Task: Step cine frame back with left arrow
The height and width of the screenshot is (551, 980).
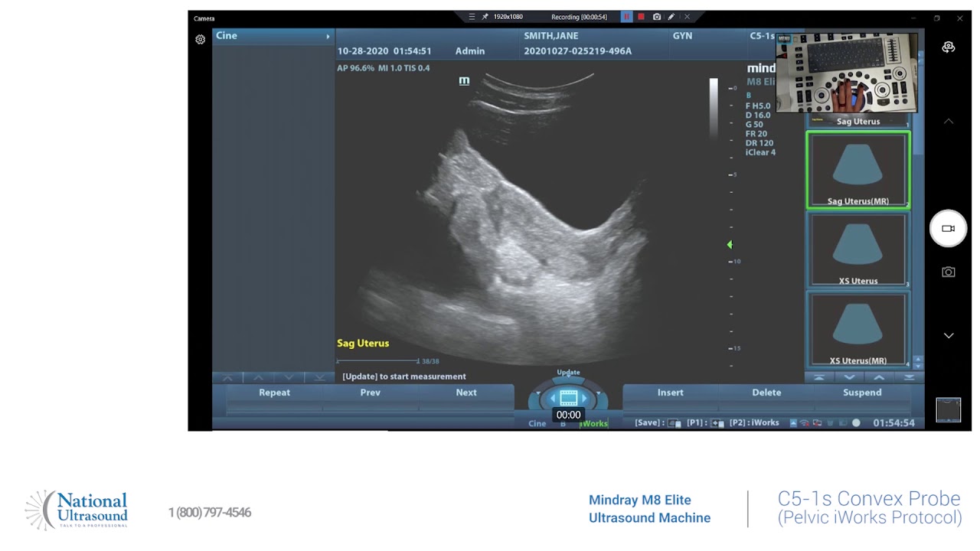Action: (x=553, y=398)
